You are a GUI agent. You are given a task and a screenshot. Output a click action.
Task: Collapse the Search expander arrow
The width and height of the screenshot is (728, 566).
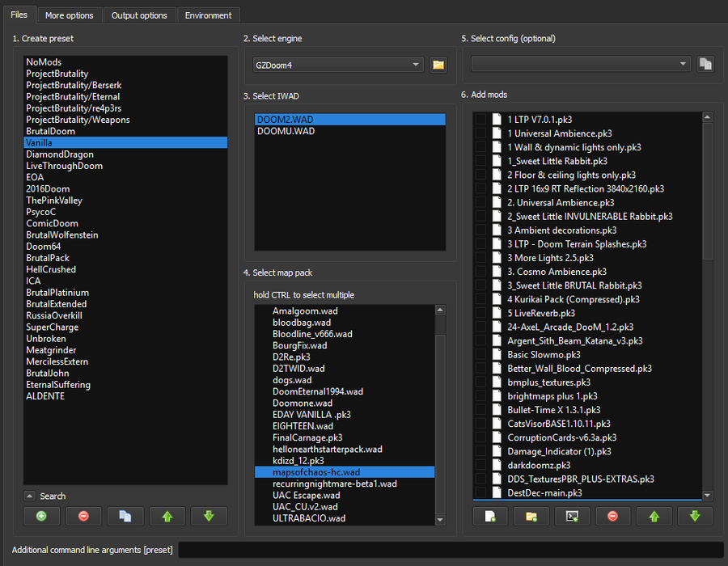[29, 496]
